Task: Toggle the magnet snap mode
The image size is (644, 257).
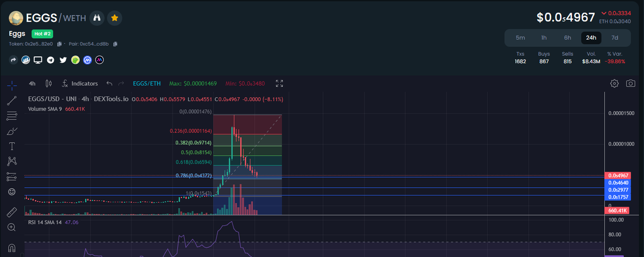Action: pyautogui.click(x=12, y=248)
